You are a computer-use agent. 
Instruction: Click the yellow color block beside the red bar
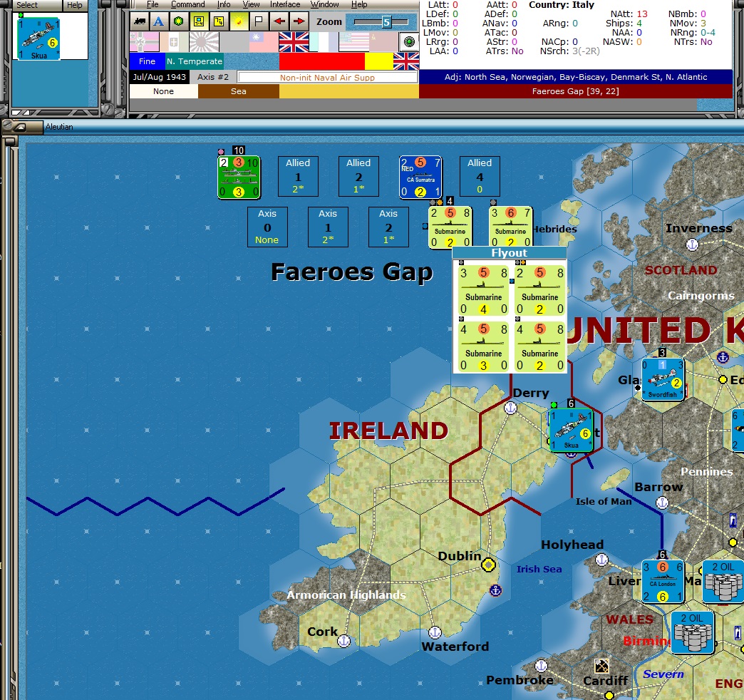[378, 61]
